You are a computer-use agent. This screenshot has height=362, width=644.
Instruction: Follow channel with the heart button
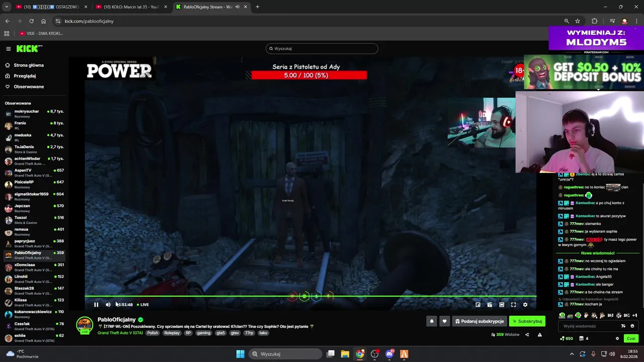coord(444,321)
